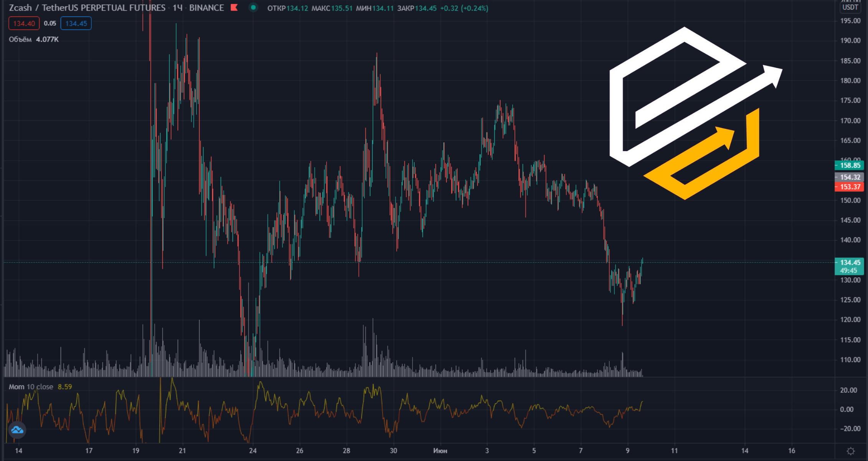Click the Июн month label on time axis

point(440,451)
